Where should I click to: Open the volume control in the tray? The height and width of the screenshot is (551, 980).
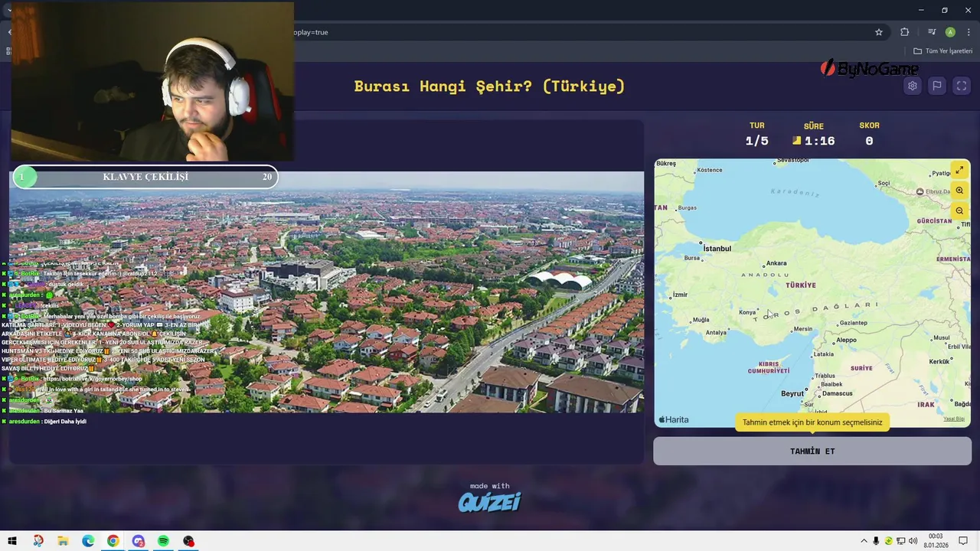tap(913, 541)
